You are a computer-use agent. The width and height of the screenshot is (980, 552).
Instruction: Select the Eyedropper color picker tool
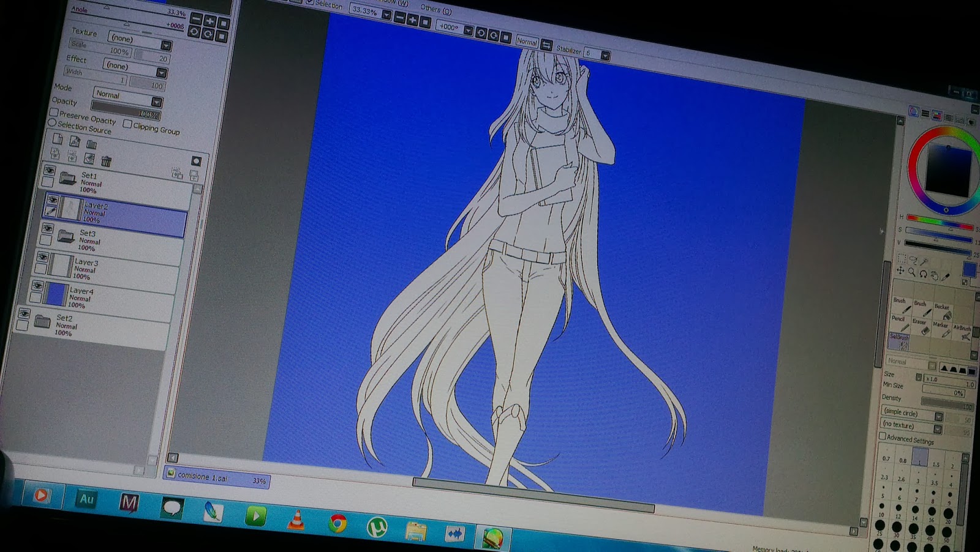tap(946, 278)
